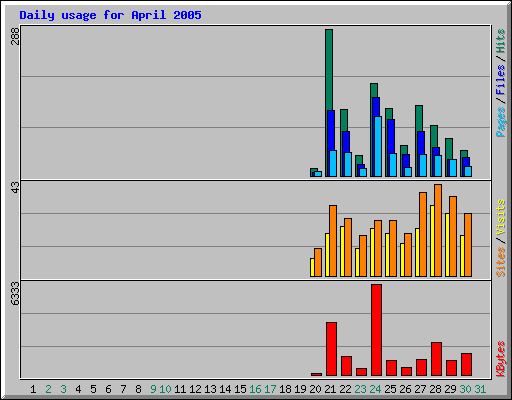
Task: Select the red KBytes bar for day 22
Action: click(x=346, y=366)
